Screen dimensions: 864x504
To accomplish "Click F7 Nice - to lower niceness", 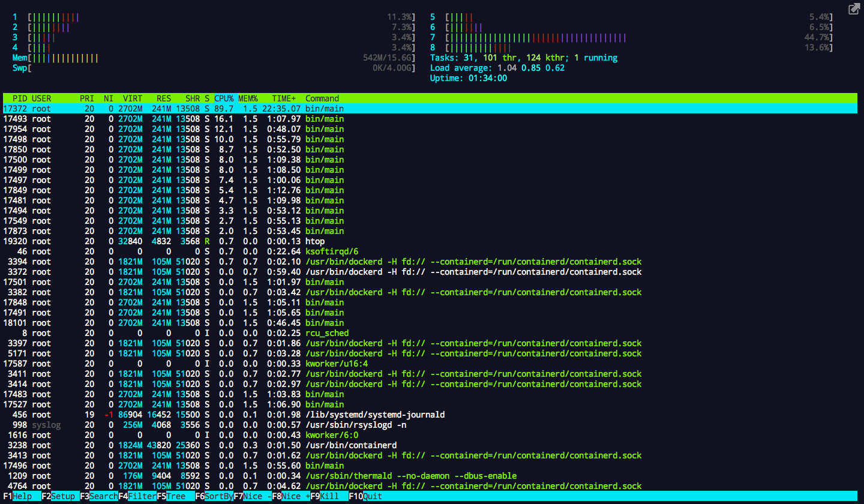I will [253, 496].
